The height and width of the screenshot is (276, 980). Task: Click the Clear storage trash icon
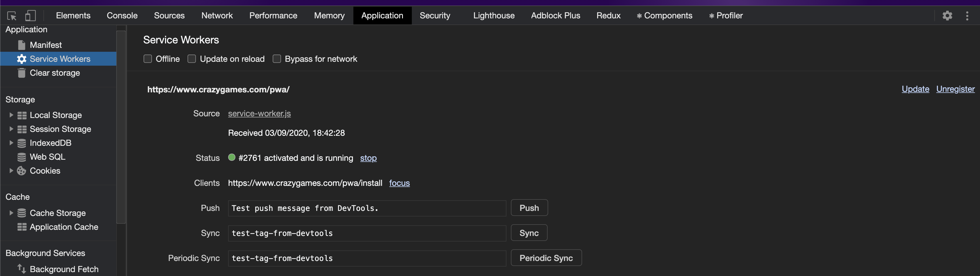pos(21,73)
